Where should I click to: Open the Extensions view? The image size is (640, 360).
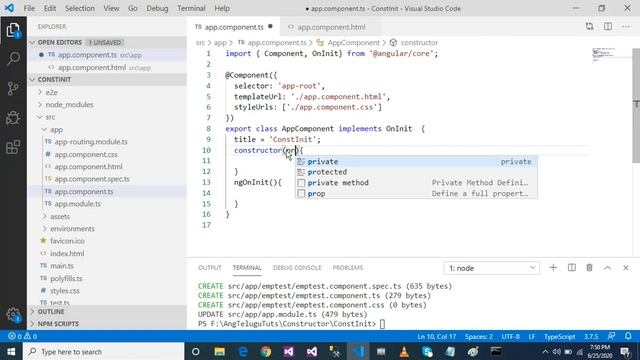coord(13,147)
